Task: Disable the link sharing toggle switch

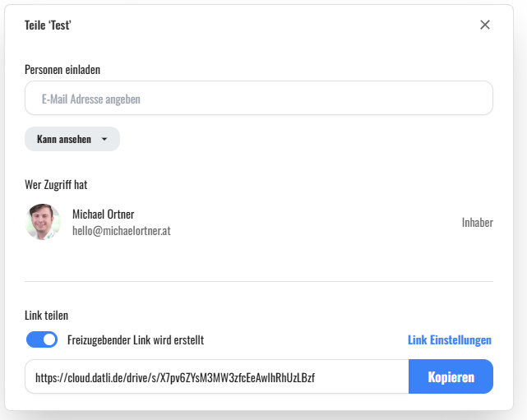Action: pos(42,339)
